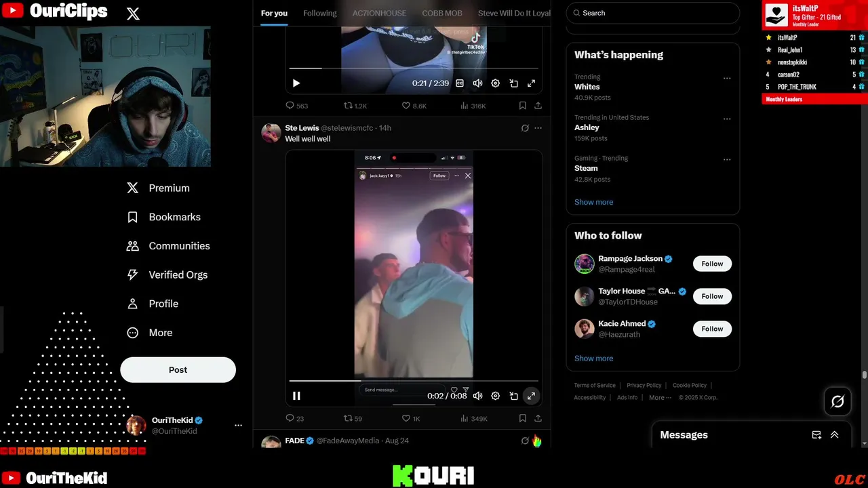Open Terms of Service link
Image resolution: width=868 pixels, height=488 pixels.
[595, 386]
